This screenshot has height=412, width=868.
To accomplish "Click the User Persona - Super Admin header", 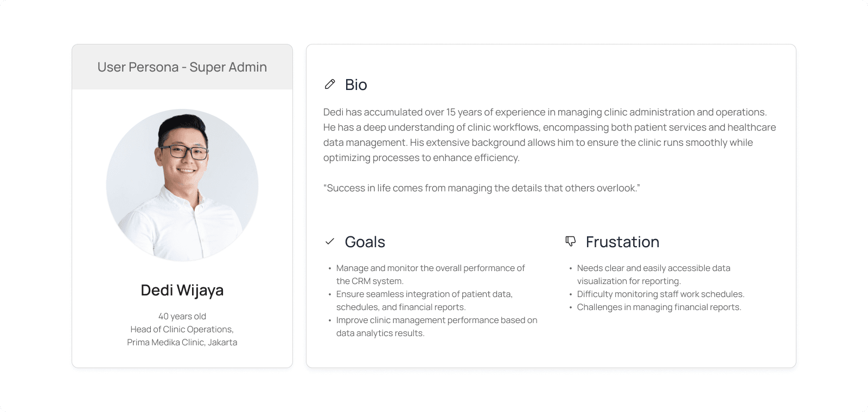I will click(182, 67).
